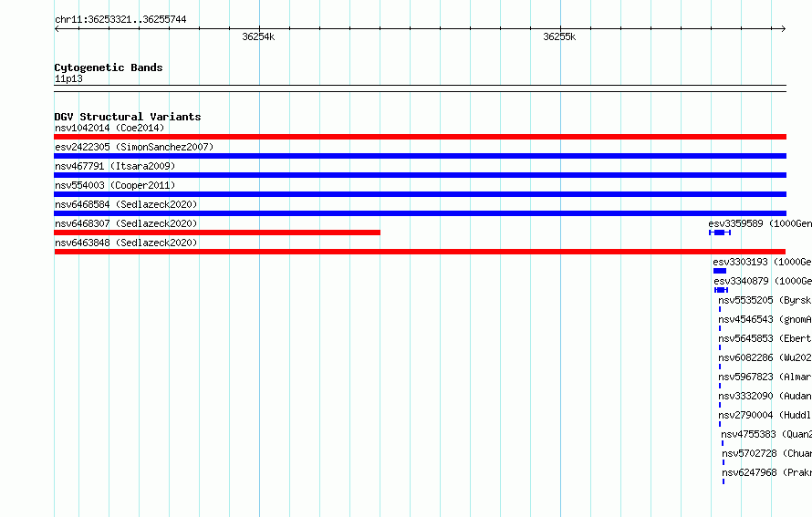Click the 36254k ruler tick label
Screen dimensions: 812x517
click(x=258, y=36)
